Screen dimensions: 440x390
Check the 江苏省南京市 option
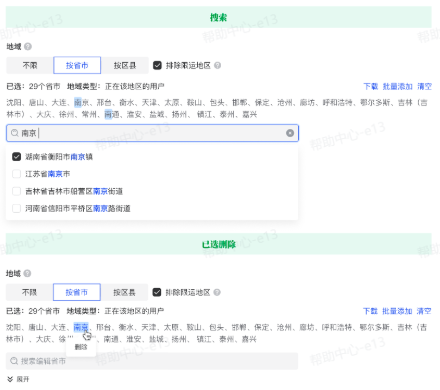point(16,174)
